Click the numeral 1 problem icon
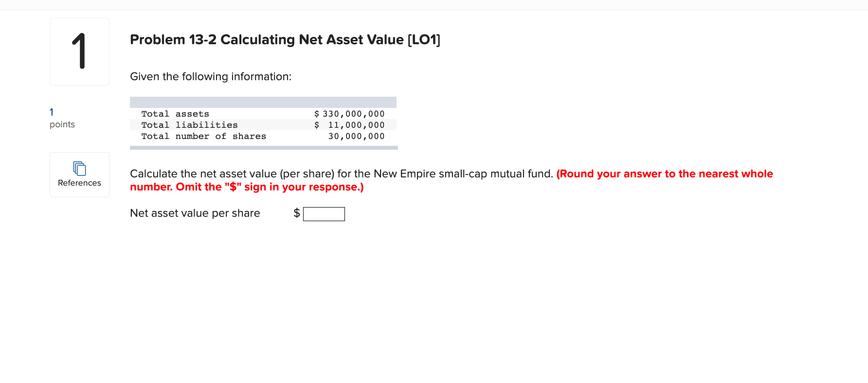The height and width of the screenshot is (383, 868). [79, 51]
